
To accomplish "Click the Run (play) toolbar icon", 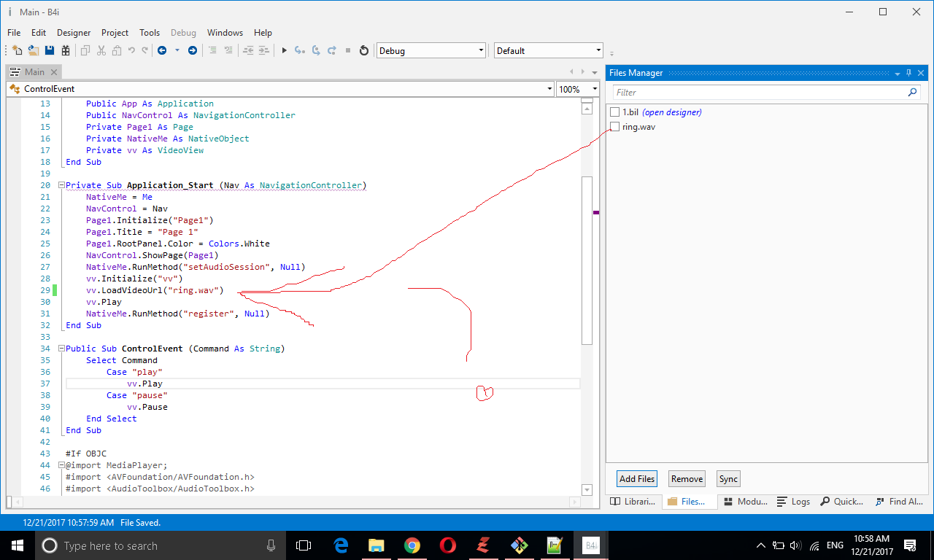I will [285, 50].
